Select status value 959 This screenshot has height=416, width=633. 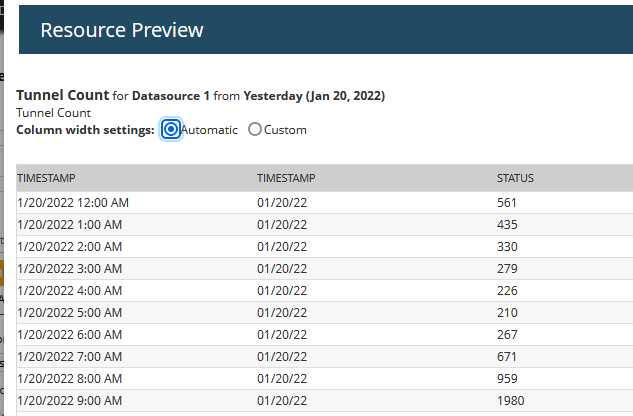point(507,378)
